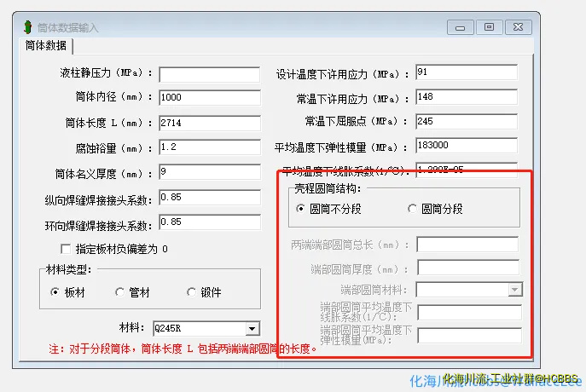
Task: Click the 材料类型 group label
Action: tap(69, 269)
